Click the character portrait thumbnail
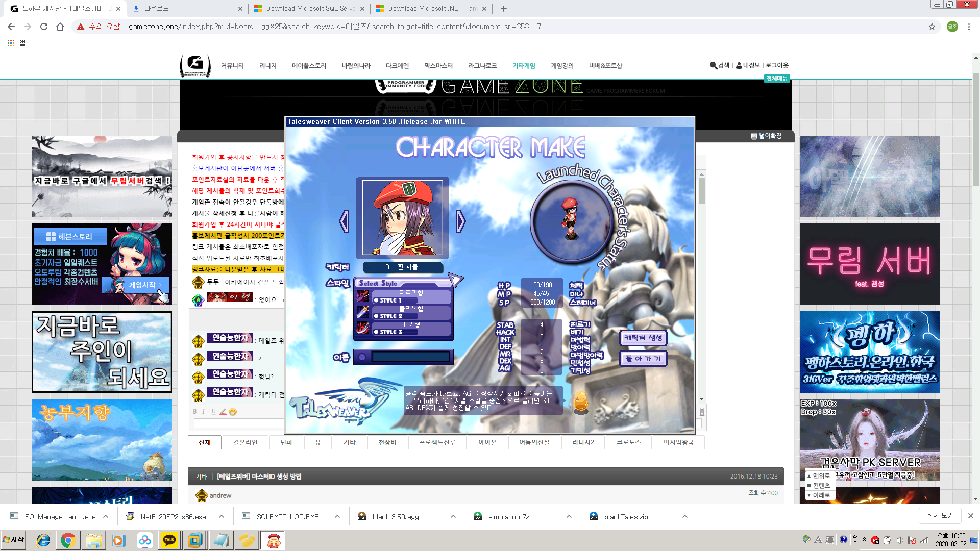The height and width of the screenshot is (551, 980). coord(403,217)
